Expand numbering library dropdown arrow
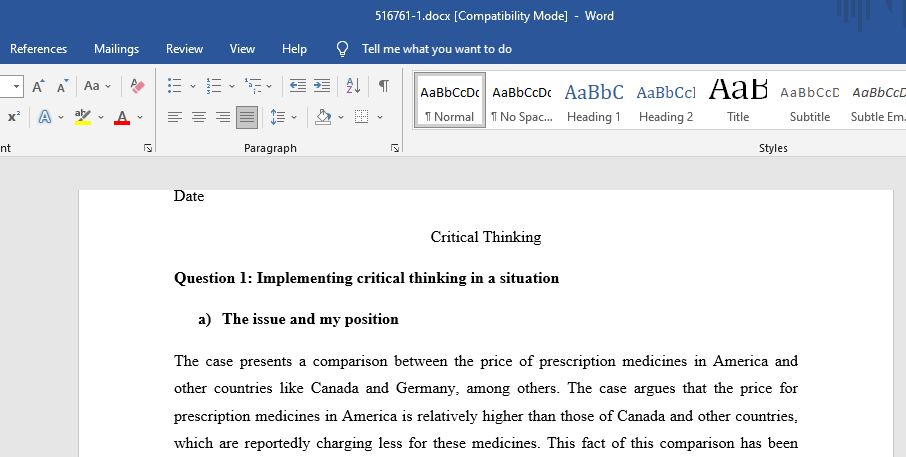 [232, 86]
